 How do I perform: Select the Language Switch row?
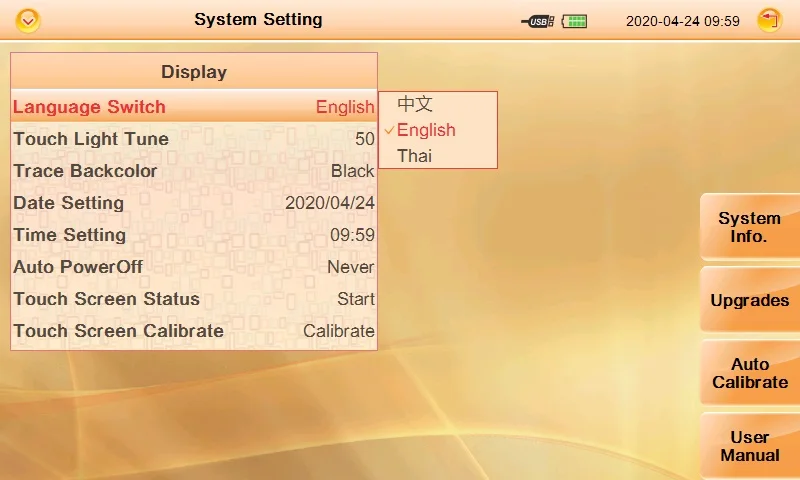194,107
